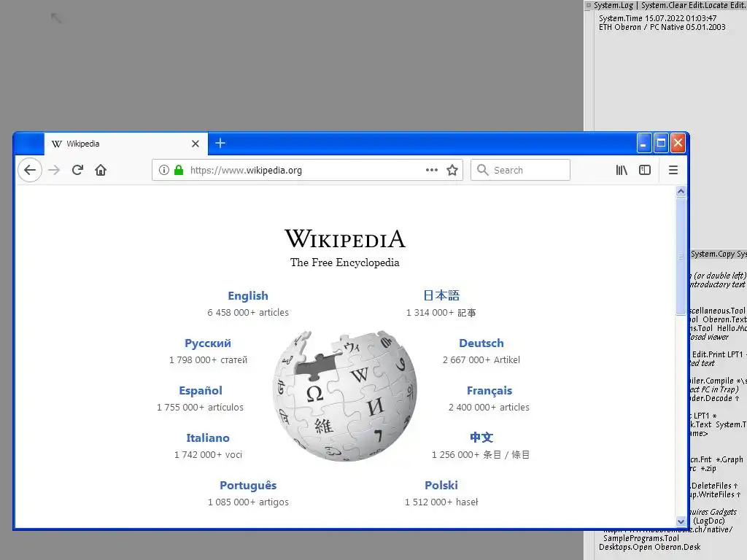
Task: Open the English Wikipedia link
Action: coord(248,296)
